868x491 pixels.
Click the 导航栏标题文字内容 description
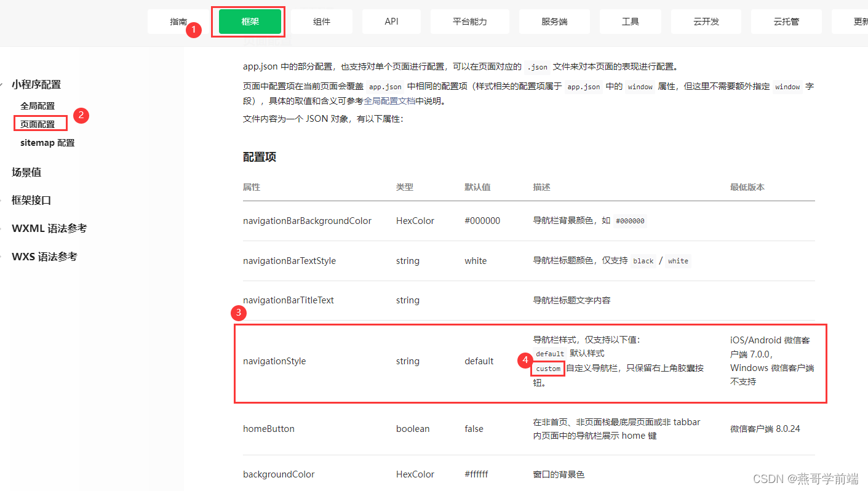pos(571,300)
